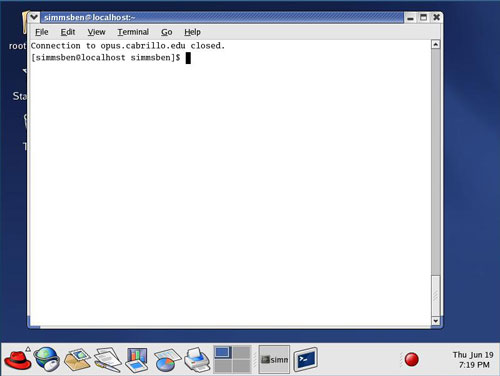Switch to the bottom-left workspace
Image resolution: width=500 pixels, height=376 pixels.
tap(223, 366)
